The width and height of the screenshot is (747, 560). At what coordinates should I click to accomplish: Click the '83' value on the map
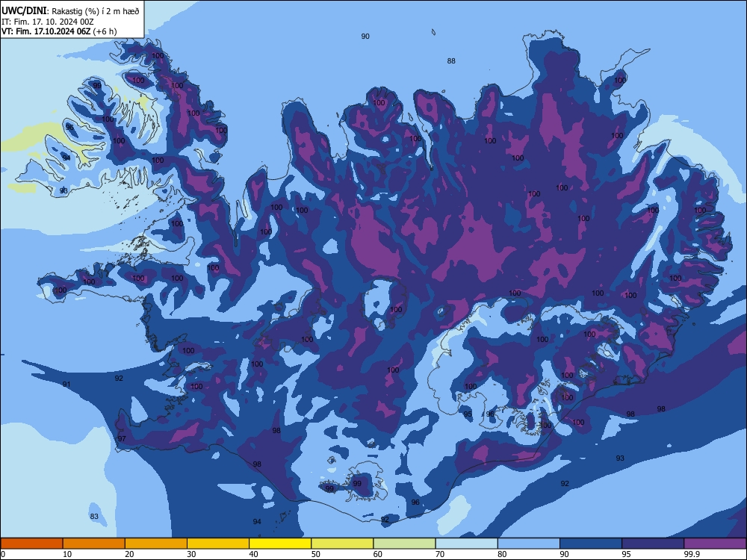point(94,516)
